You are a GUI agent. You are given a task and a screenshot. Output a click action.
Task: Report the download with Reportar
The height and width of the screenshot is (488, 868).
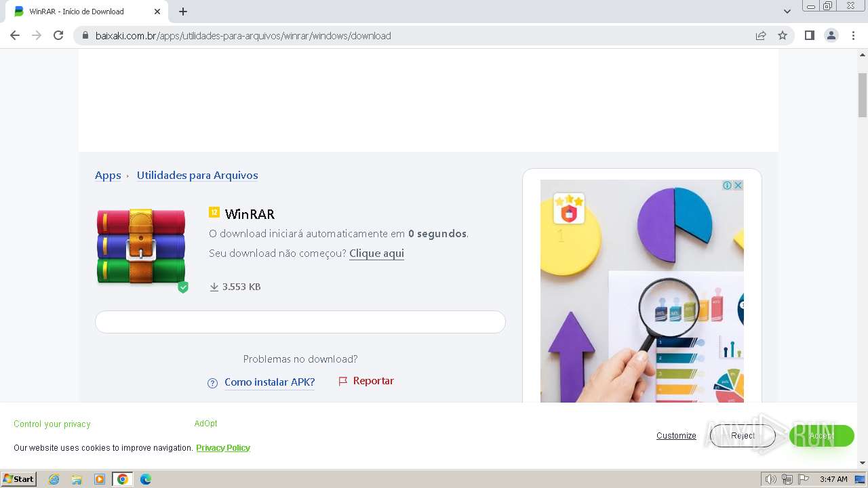click(x=373, y=381)
